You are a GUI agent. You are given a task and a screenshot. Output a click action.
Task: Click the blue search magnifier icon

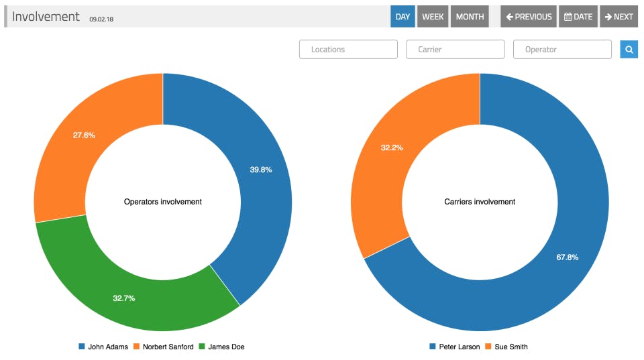629,49
